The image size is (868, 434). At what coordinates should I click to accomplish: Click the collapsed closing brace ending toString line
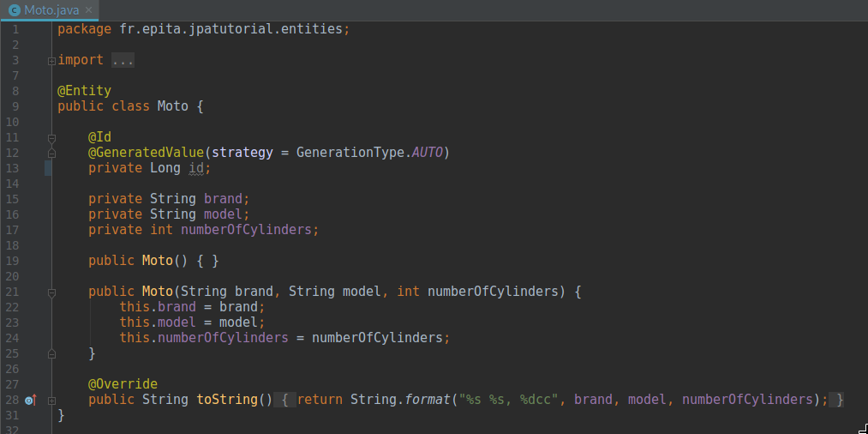840,400
